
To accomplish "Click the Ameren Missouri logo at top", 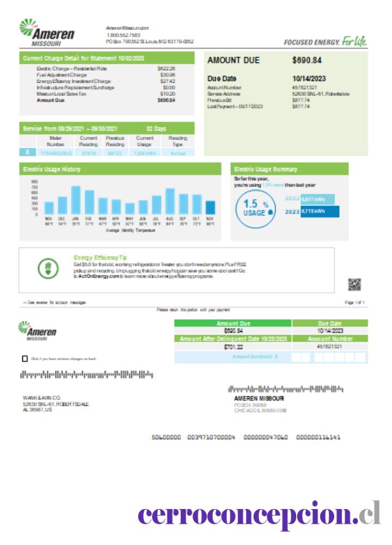I will [x=47, y=33].
